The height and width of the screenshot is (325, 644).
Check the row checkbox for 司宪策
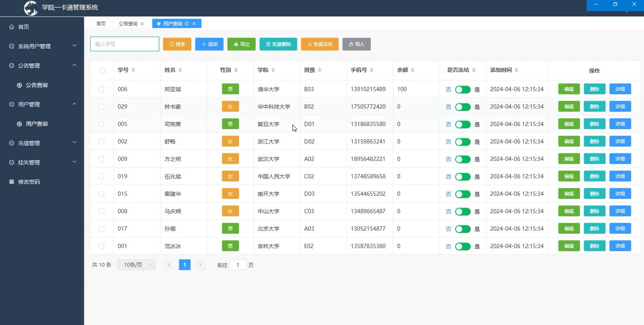tap(101, 124)
